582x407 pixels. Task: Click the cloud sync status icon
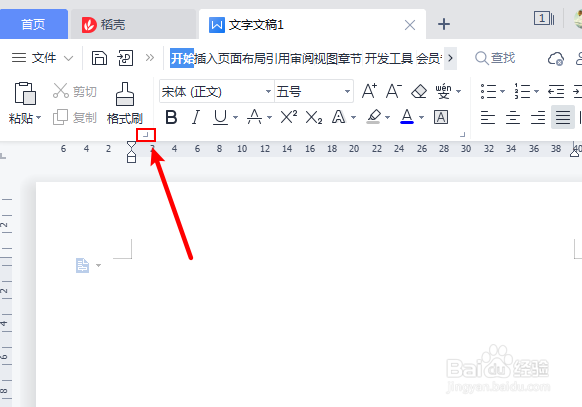point(556,59)
